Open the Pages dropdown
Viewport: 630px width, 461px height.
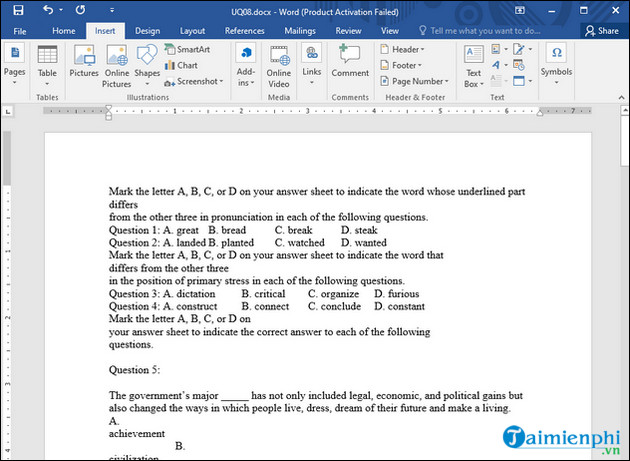pyautogui.click(x=14, y=65)
